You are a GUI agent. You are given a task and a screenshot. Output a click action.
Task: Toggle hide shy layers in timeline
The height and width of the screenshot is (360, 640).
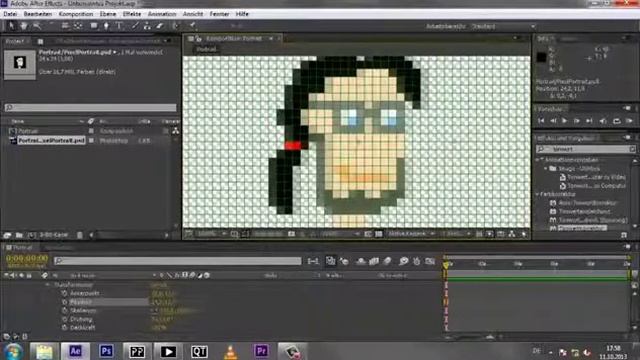tap(361, 261)
